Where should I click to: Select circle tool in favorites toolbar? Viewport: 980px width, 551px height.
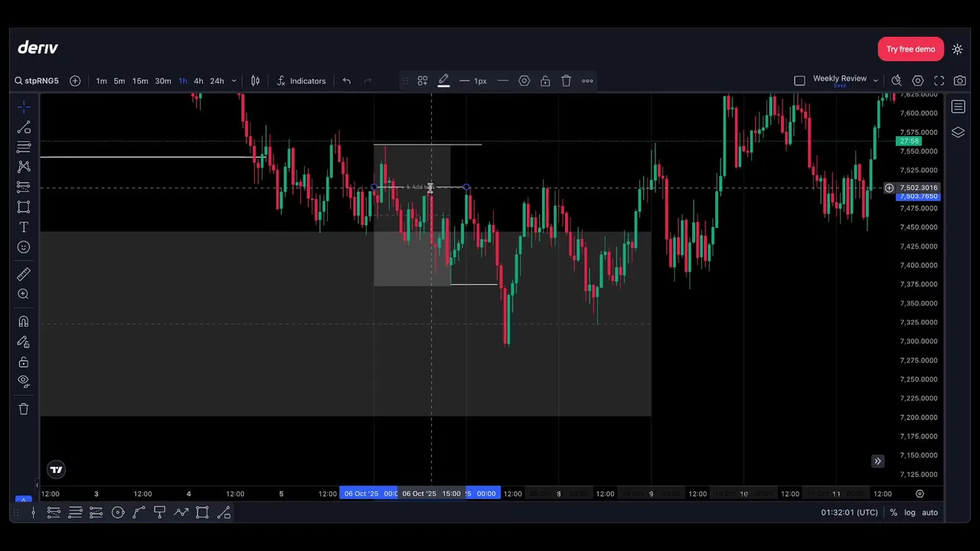tap(118, 513)
